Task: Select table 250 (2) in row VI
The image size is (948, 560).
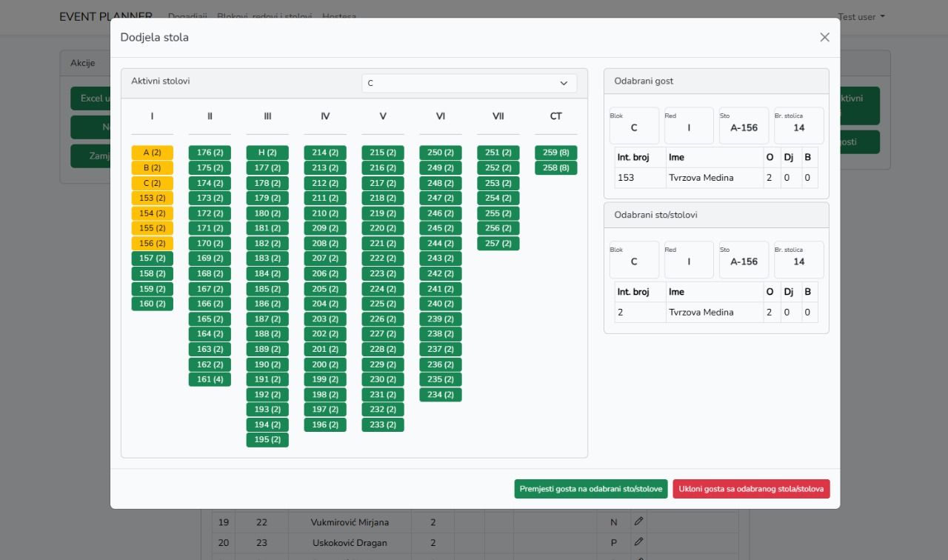Action: click(x=441, y=153)
